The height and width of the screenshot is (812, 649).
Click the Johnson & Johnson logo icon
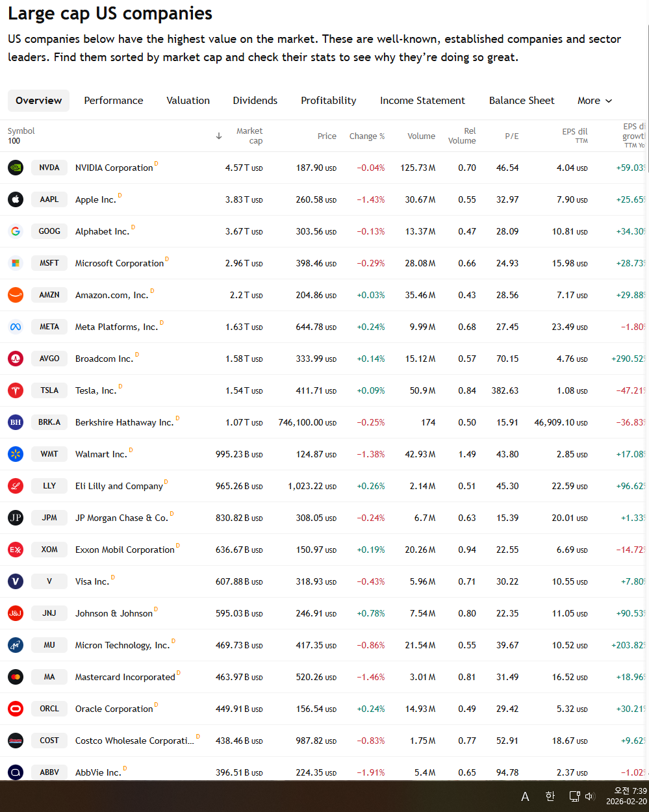(x=16, y=613)
